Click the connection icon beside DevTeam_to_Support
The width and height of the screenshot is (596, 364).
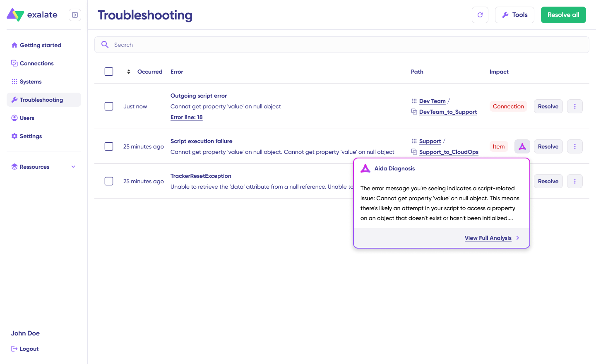[414, 111]
